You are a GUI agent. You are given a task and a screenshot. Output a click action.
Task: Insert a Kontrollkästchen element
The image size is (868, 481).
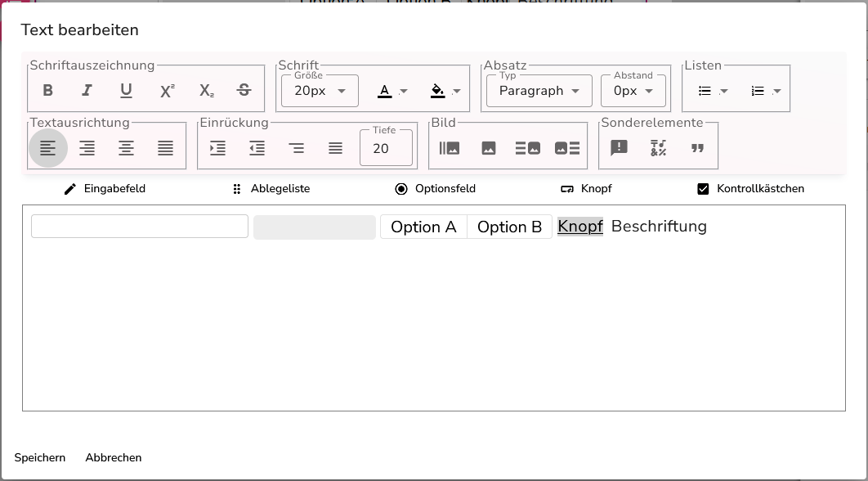(x=750, y=189)
